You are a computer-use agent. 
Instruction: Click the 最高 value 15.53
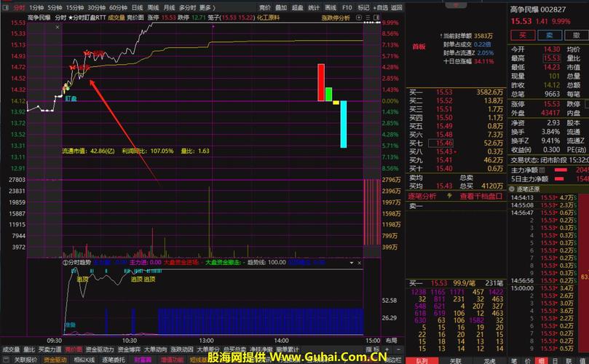pos(551,58)
